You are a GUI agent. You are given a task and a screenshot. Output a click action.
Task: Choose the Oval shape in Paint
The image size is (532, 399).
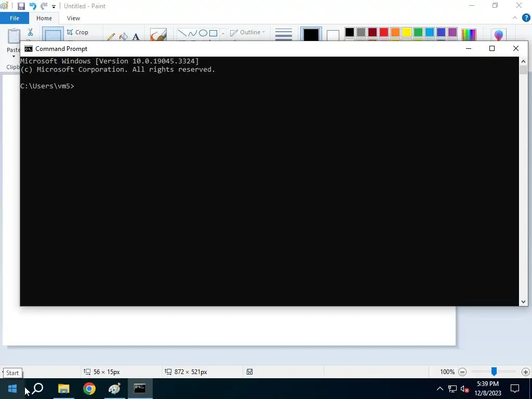click(x=203, y=33)
